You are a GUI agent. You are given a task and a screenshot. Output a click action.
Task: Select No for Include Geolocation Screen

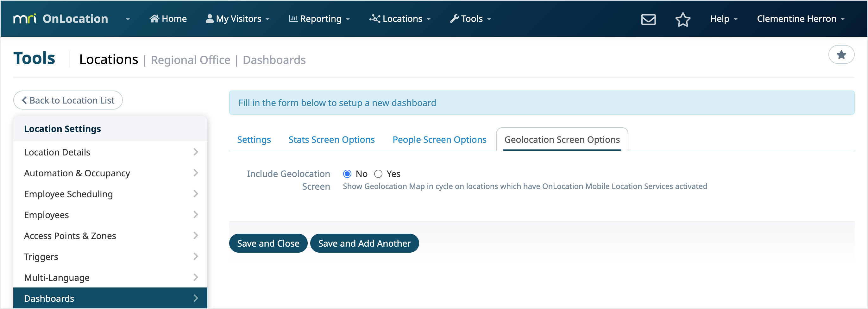[x=347, y=173]
